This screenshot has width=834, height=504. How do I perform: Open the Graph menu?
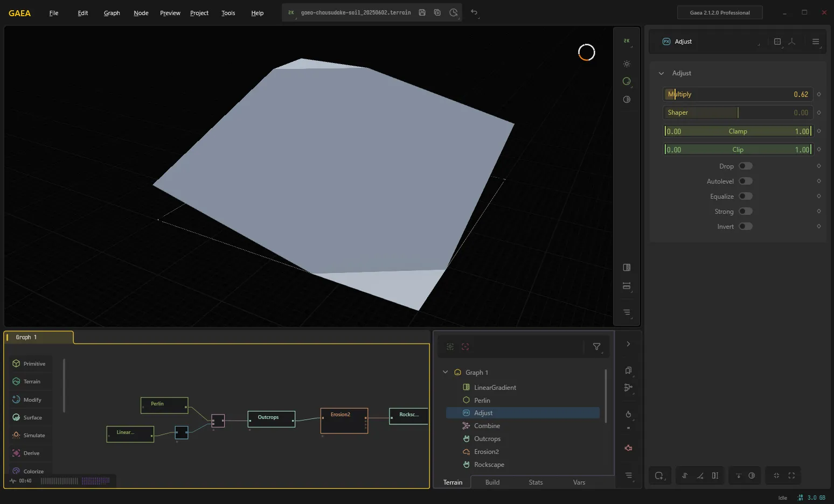coord(112,13)
